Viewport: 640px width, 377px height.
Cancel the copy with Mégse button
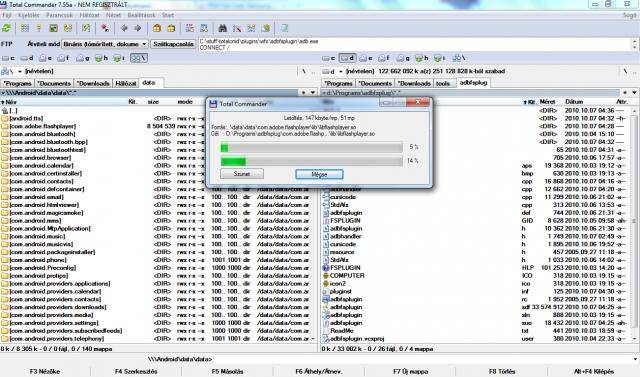pos(319,174)
